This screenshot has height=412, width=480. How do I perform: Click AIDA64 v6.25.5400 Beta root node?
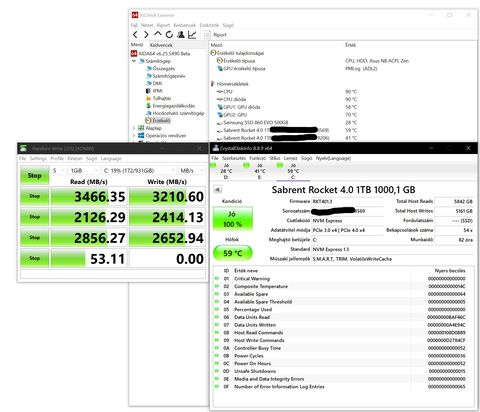[x=161, y=53]
